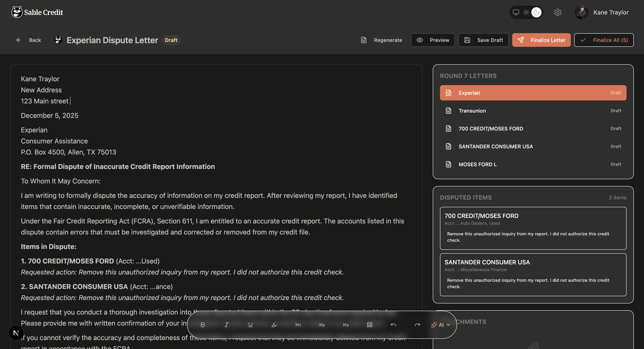Apply bold formatting from floating toolbar
The width and height of the screenshot is (644, 349).
point(203,325)
